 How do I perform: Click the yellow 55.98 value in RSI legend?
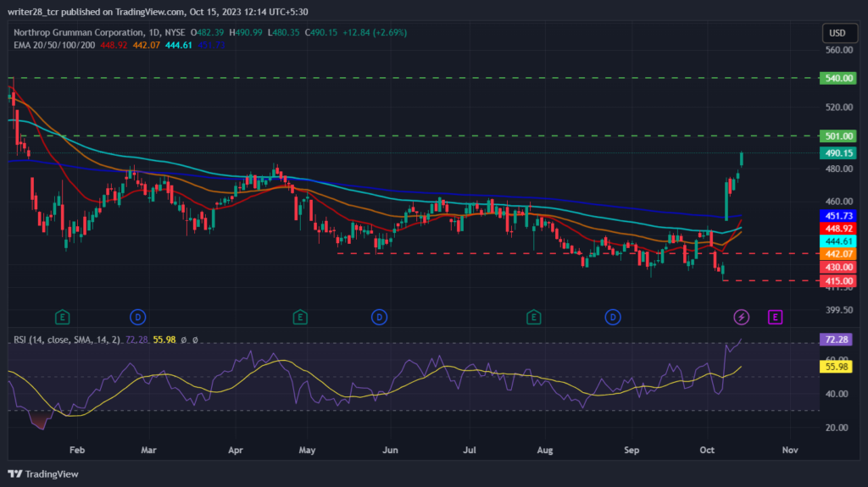164,340
